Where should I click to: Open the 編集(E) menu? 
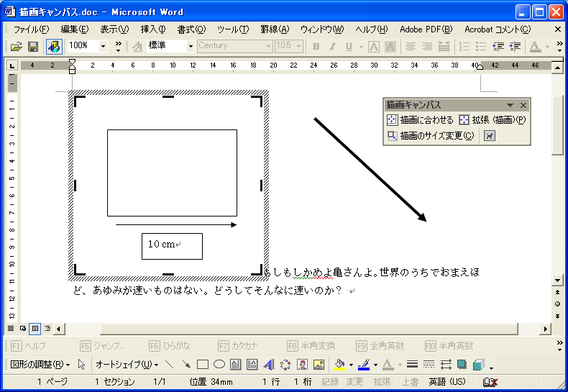tap(75, 29)
